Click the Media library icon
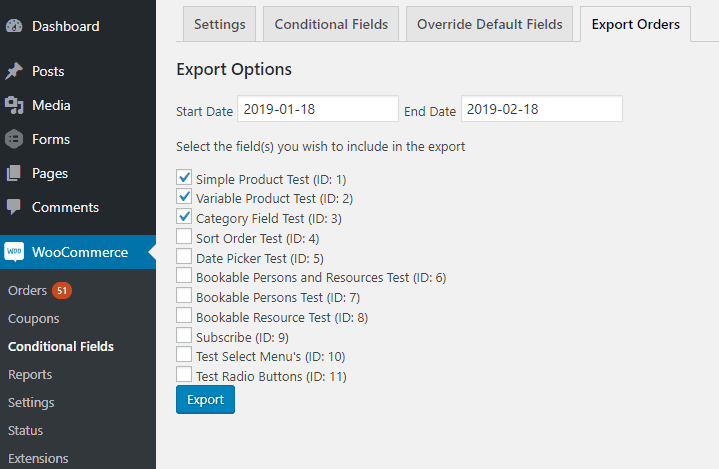 [14, 105]
